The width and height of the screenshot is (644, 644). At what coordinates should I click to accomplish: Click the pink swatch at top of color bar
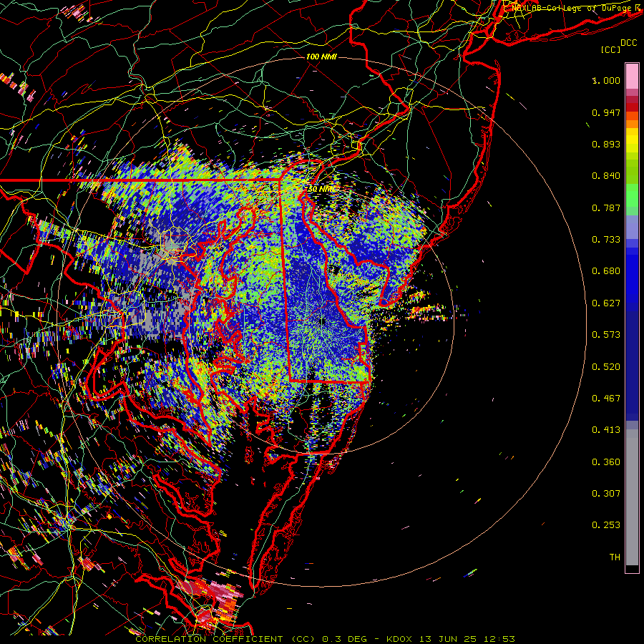[x=632, y=76]
